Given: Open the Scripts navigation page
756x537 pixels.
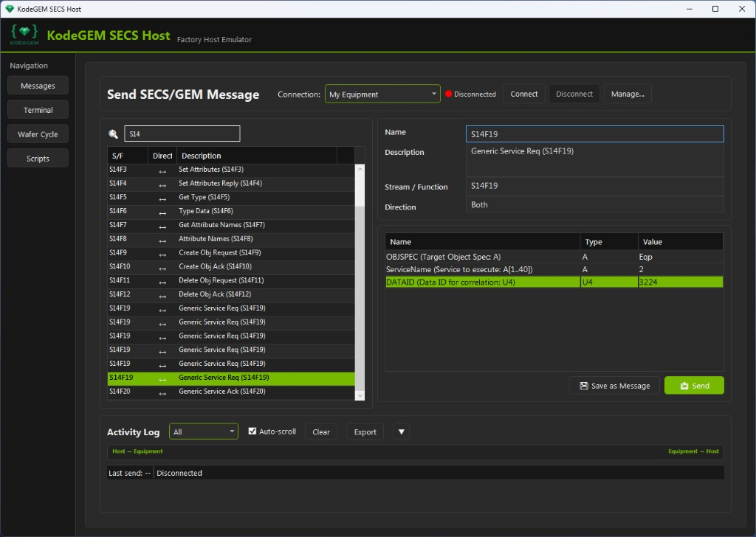Looking at the screenshot, I should [38, 159].
